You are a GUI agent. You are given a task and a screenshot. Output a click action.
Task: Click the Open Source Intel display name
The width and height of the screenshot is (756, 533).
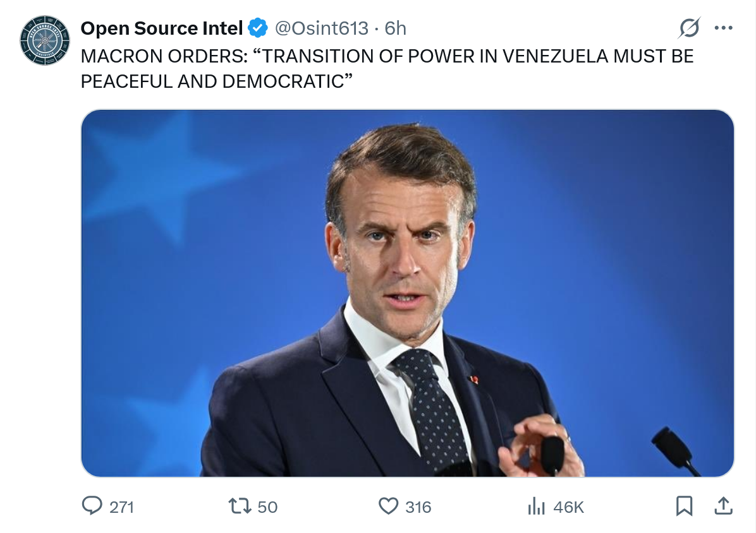[x=162, y=28]
